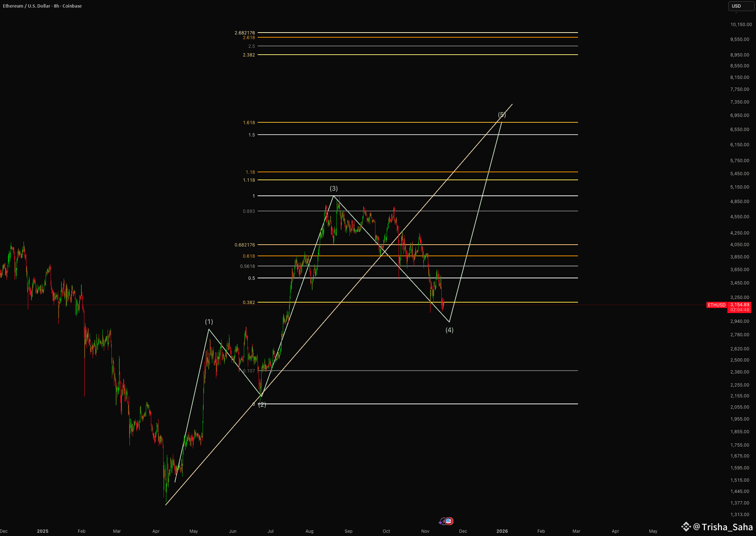Select the wave (5) label

pyautogui.click(x=502, y=115)
